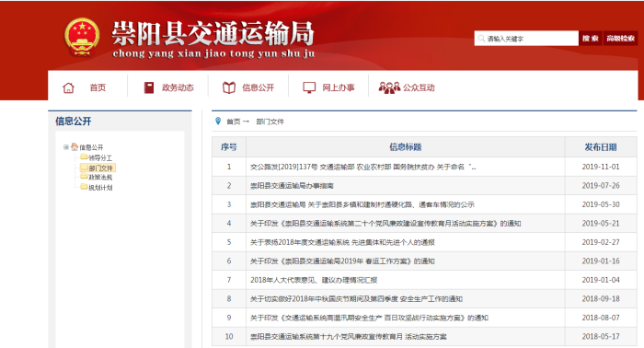Image resolution: width=644 pixels, height=348 pixels.
Task: Open 公众互动 navigation tab
Action: [419, 87]
